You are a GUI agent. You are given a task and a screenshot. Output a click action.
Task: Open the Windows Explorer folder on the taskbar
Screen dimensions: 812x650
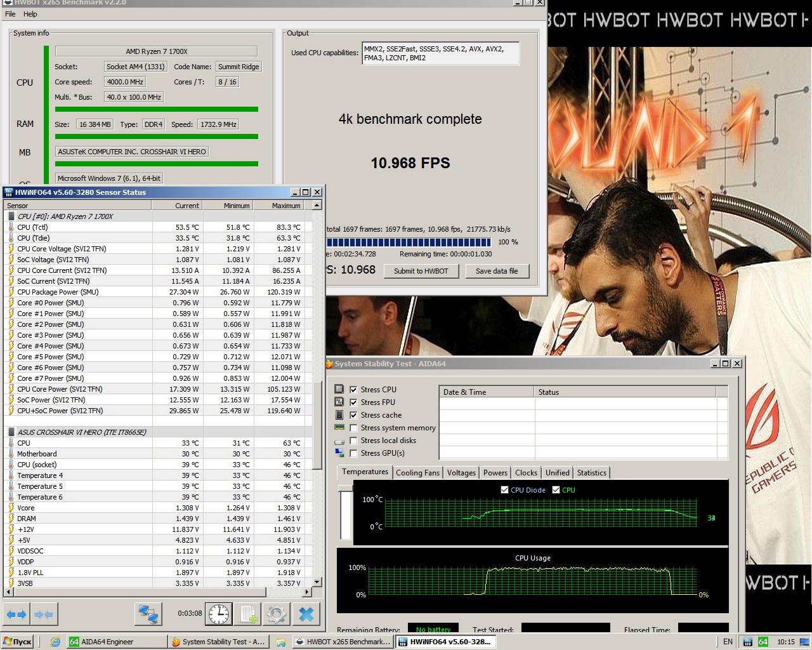click(x=281, y=642)
